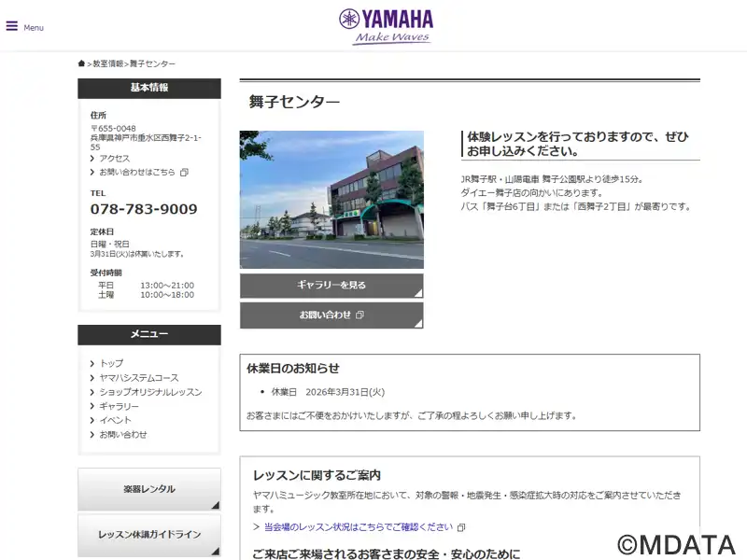Open the hamburger Menu icon
Image resolution: width=747 pixels, height=560 pixels.
tap(12, 26)
